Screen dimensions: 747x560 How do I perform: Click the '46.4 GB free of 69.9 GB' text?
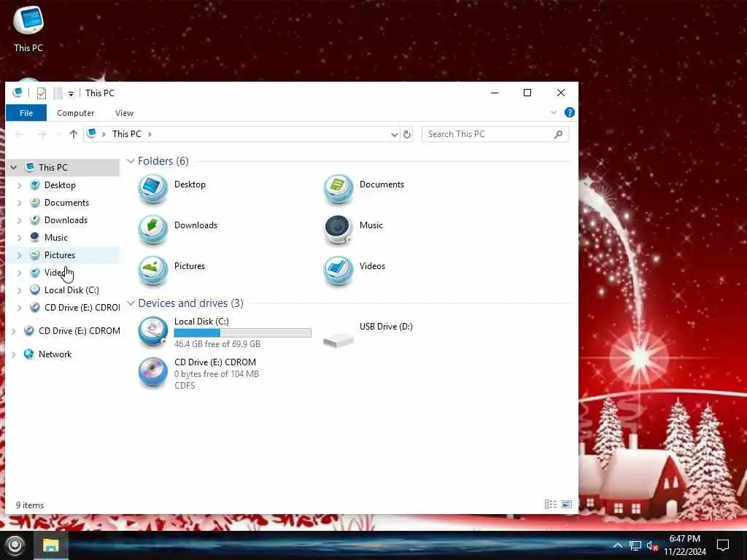point(217,344)
